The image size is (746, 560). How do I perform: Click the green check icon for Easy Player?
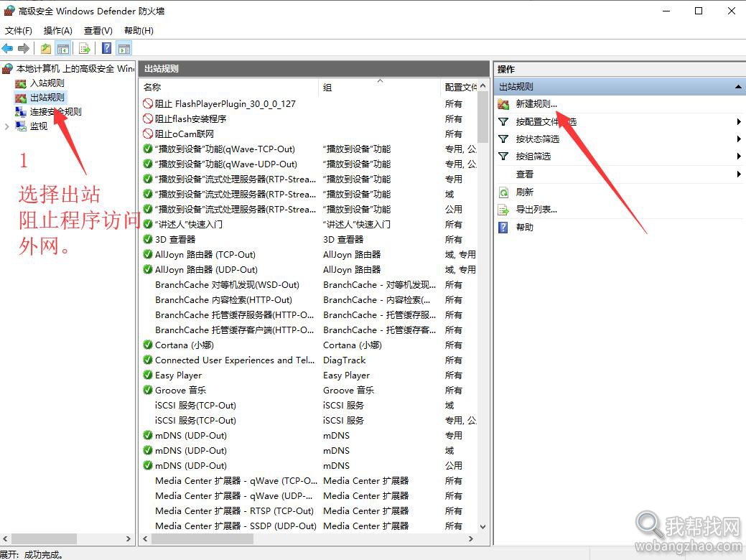pos(148,375)
